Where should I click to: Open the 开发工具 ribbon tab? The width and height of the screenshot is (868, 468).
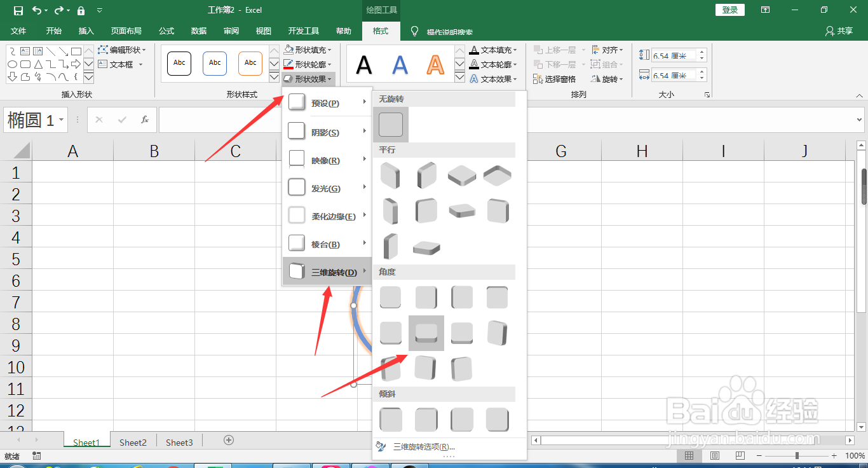(x=304, y=31)
